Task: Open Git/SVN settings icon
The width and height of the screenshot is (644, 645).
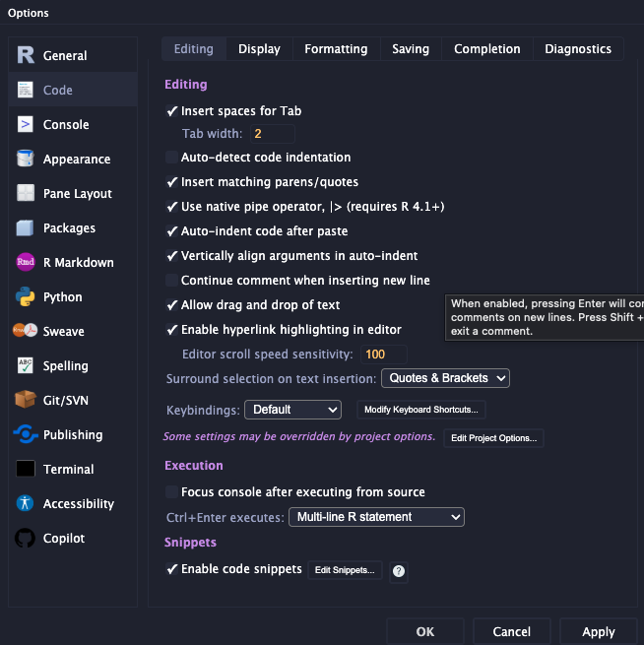Action: (26, 401)
